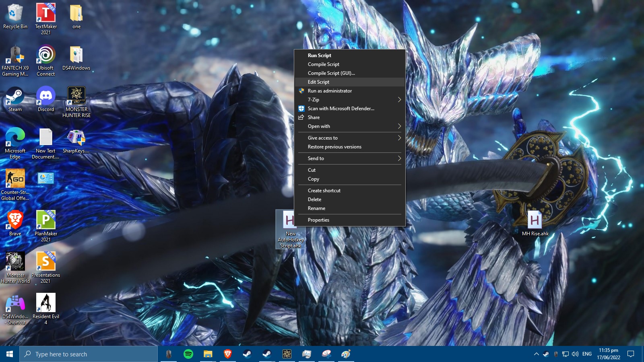Viewport: 644px width, 362px height.
Task: Expand the Open with submenu
Action: pos(350,126)
